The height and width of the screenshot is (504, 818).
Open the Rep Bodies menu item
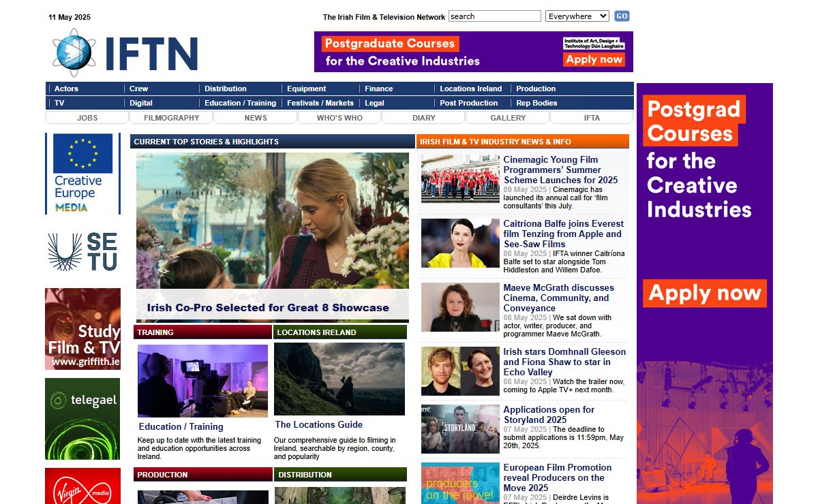tap(536, 103)
